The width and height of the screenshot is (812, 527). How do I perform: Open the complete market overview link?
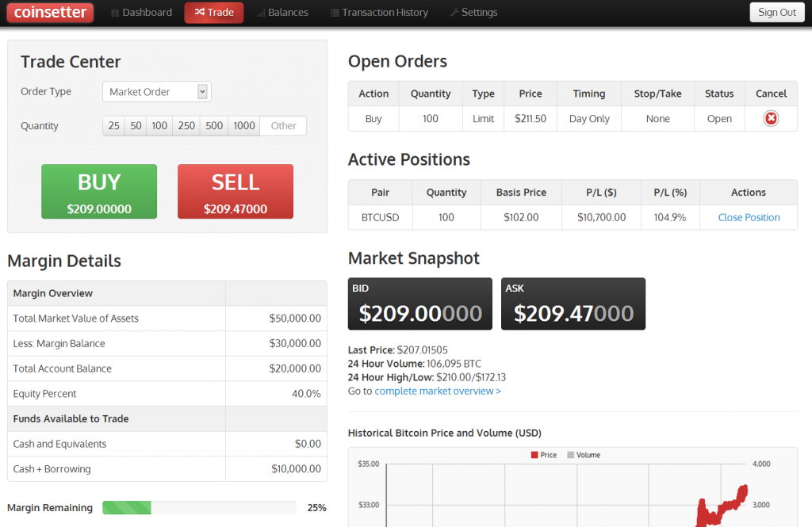pyautogui.click(x=438, y=391)
